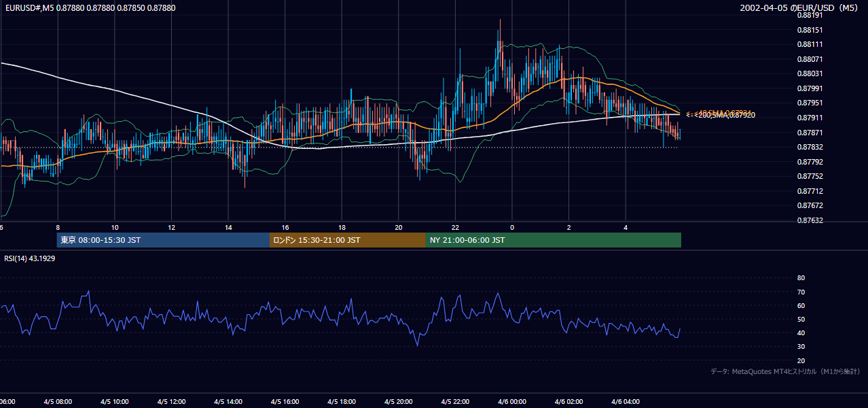Click bottom time label 4/5 22:00
The image size is (868, 408).
pyautogui.click(x=455, y=402)
